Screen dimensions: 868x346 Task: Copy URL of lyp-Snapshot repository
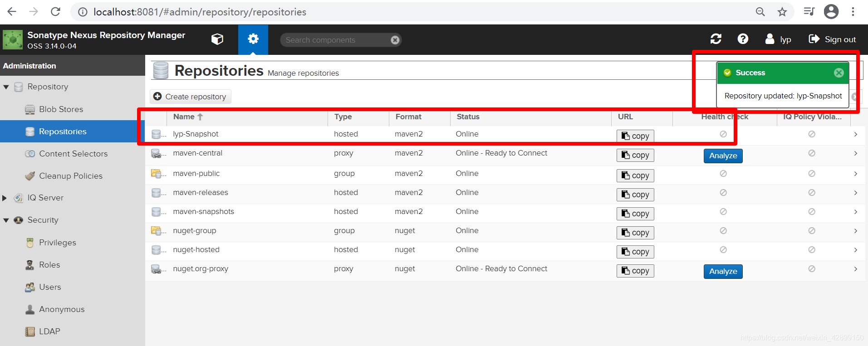click(x=635, y=136)
